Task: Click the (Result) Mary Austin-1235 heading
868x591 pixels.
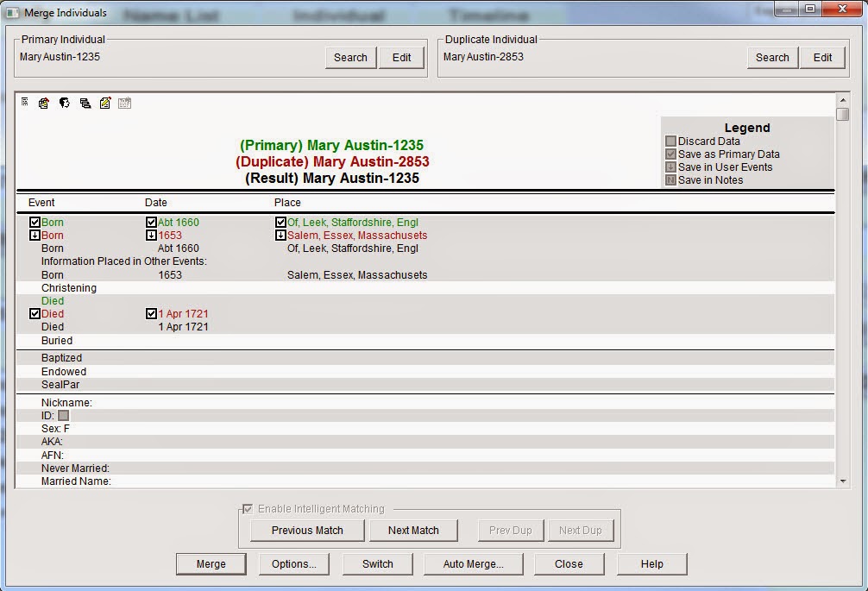Action: pyautogui.click(x=332, y=179)
